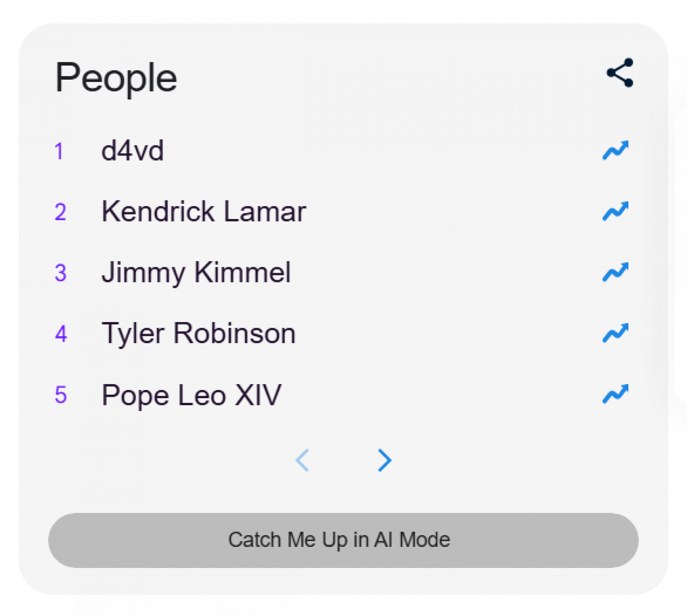
Task: Go back to the previous page arrow
Action: click(303, 460)
